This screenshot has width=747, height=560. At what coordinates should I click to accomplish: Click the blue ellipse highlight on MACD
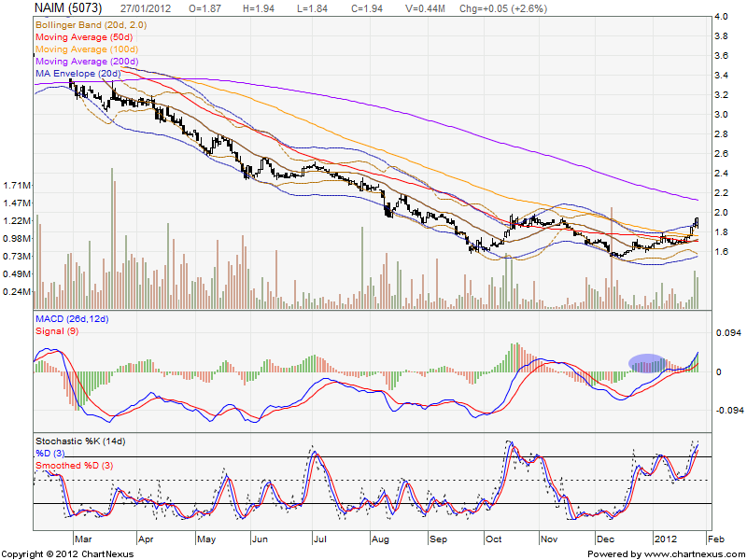click(647, 363)
